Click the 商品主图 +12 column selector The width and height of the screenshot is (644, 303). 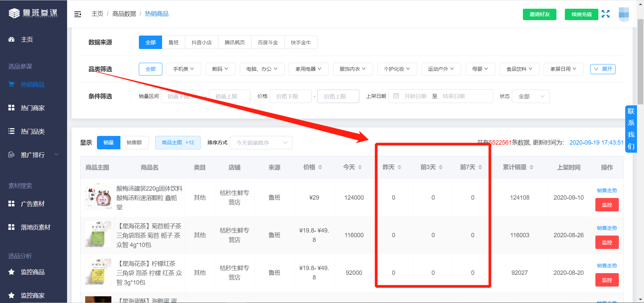178,143
